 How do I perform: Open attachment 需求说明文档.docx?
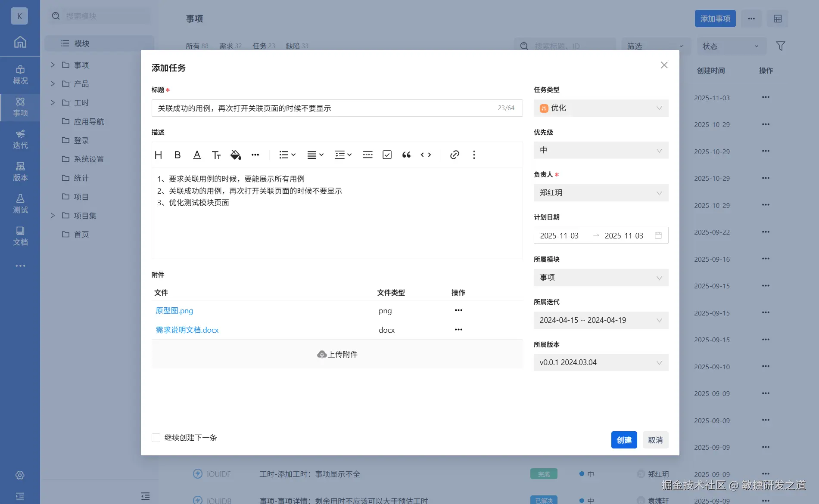[187, 330]
